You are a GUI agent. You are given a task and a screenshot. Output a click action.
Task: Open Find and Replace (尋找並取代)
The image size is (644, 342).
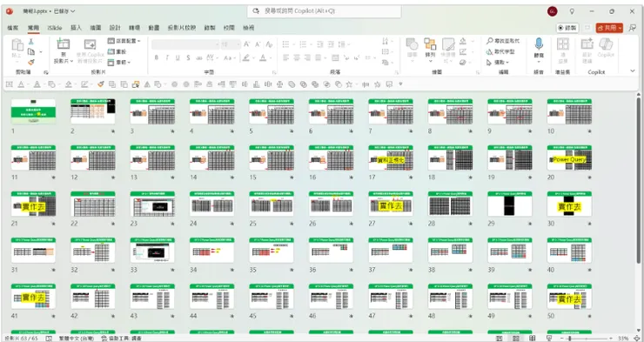(x=503, y=41)
